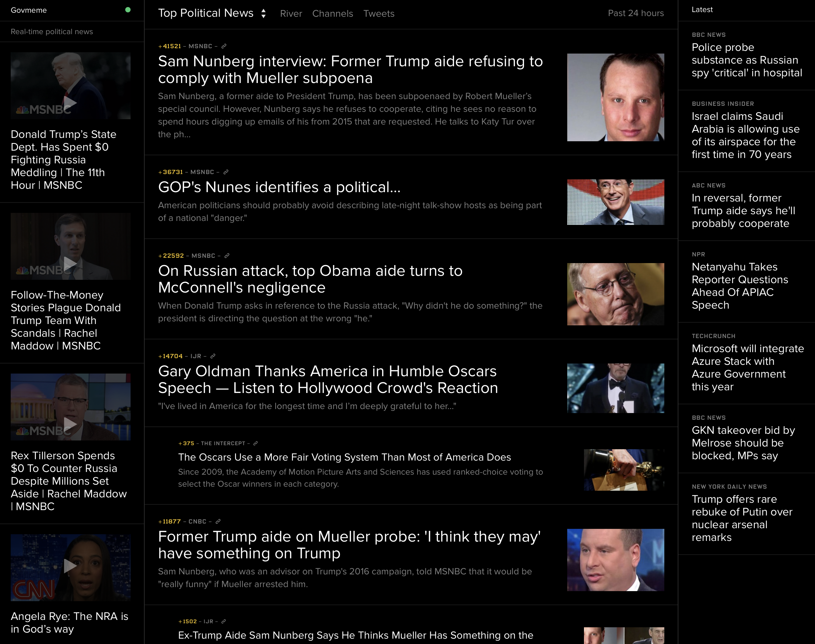Open the Top Political News selector arrows
Screen dimensions: 815x644
pos(263,14)
